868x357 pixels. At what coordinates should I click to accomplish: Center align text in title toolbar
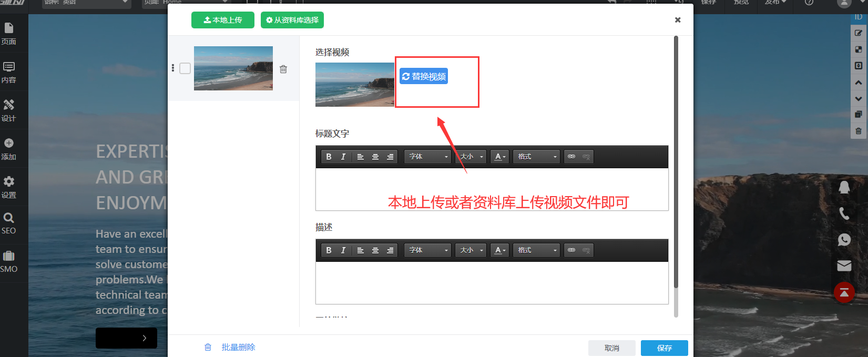(x=375, y=157)
